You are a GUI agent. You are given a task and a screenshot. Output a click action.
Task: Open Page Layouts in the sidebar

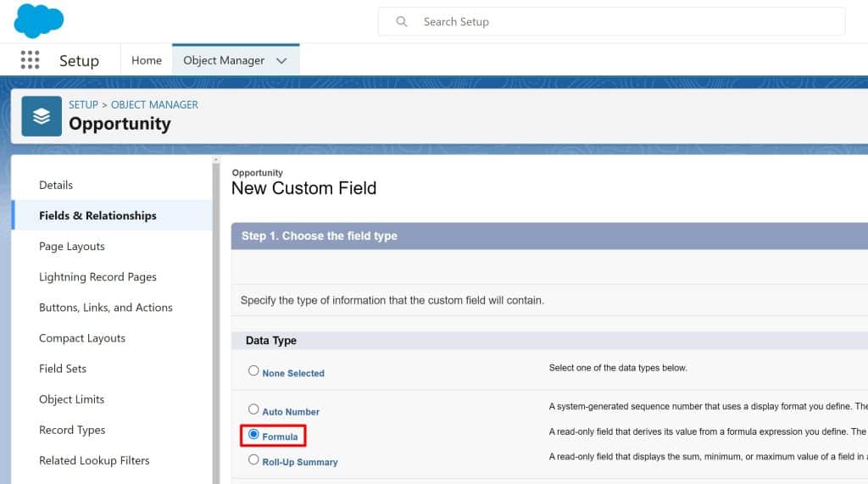72,246
